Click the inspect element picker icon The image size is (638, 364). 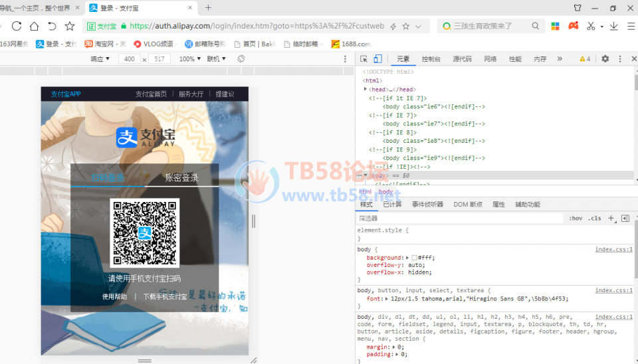coord(364,59)
